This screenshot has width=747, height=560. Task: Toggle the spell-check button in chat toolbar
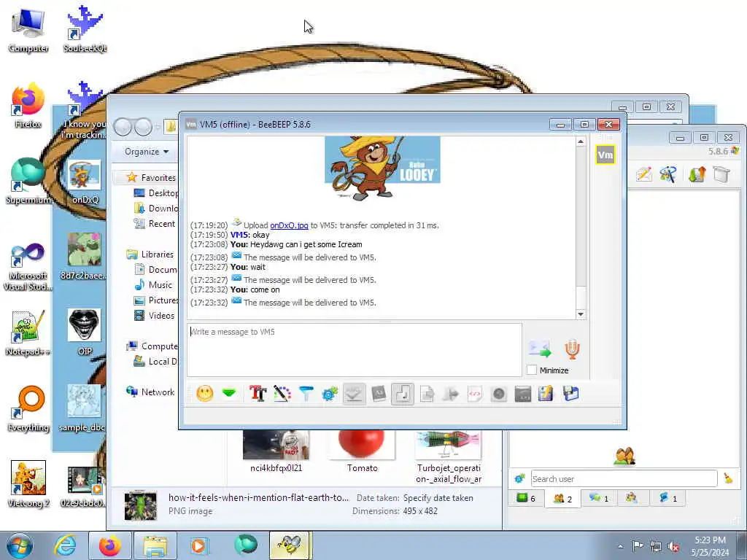pos(354,394)
